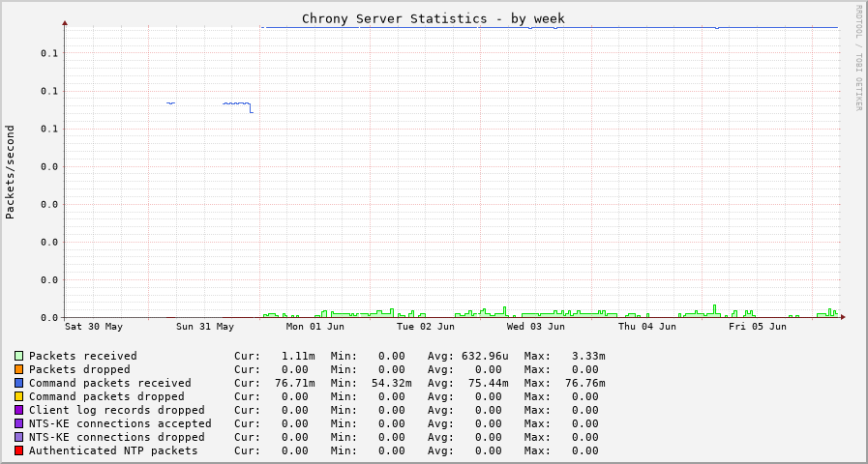This screenshot has height=464, width=868.
Task: Click the Fri 05 Jun date label
Action: pyautogui.click(x=758, y=327)
